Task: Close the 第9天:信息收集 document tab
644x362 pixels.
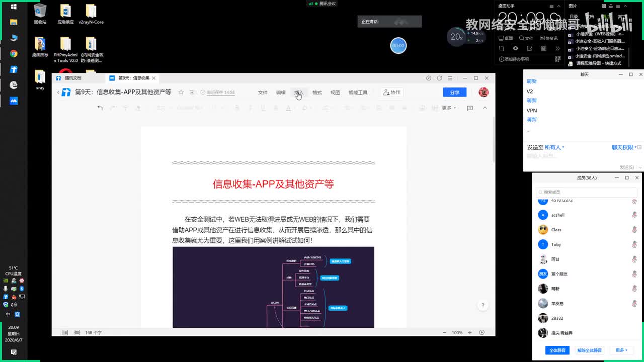Action: coord(153,78)
